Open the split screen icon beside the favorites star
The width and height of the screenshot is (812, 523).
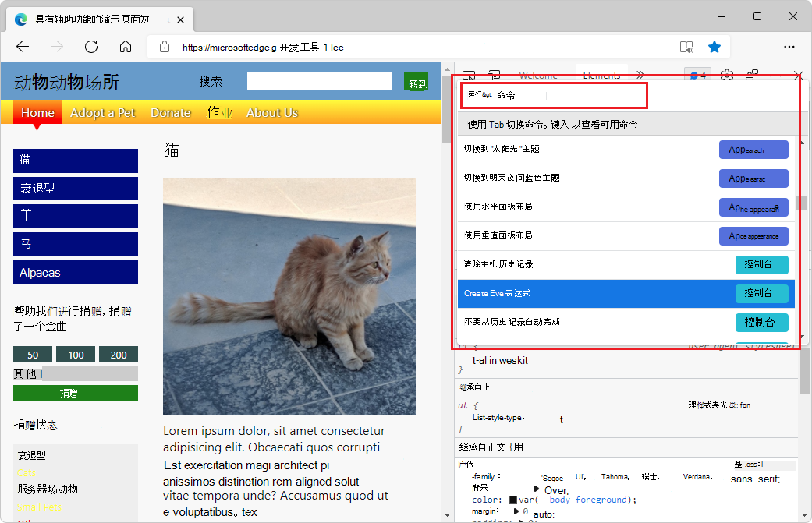(x=686, y=47)
